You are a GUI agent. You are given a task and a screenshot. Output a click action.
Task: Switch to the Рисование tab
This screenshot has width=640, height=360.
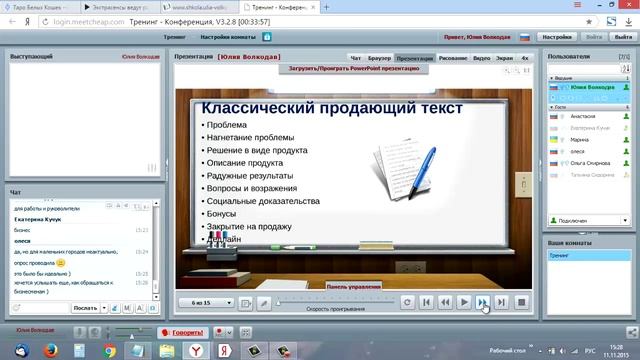click(x=453, y=58)
